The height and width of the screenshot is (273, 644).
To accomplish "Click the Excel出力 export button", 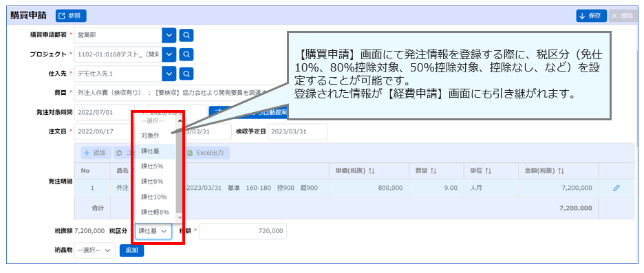I will pyautogui.click(x=206, y=153).
